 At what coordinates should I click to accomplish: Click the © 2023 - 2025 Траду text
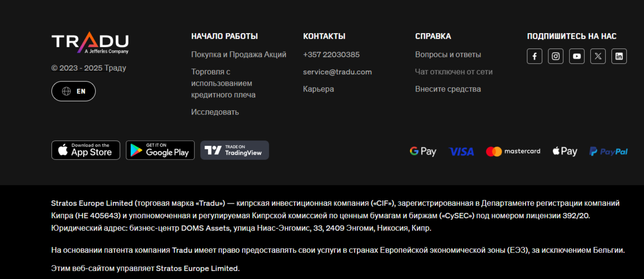pyautogui.click(x=89, y=68)
